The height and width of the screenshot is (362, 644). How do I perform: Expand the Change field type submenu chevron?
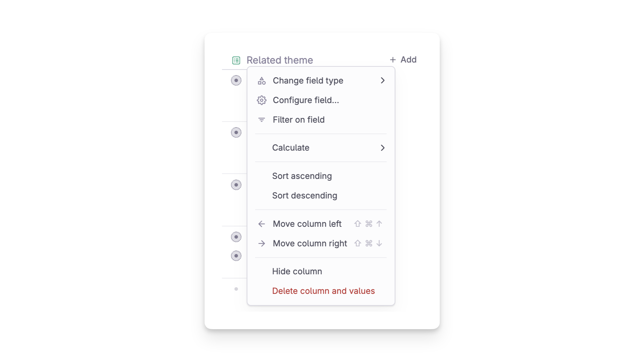383,81
